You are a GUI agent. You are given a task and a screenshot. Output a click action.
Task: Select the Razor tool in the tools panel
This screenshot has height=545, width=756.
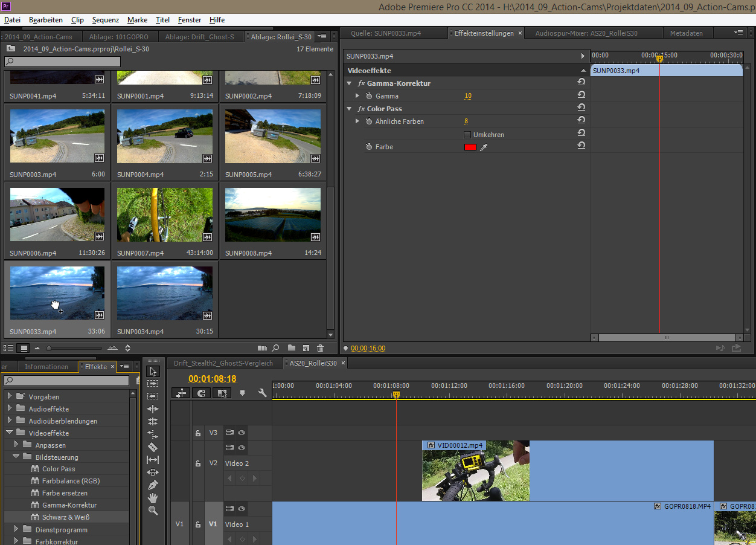point(153,447)
